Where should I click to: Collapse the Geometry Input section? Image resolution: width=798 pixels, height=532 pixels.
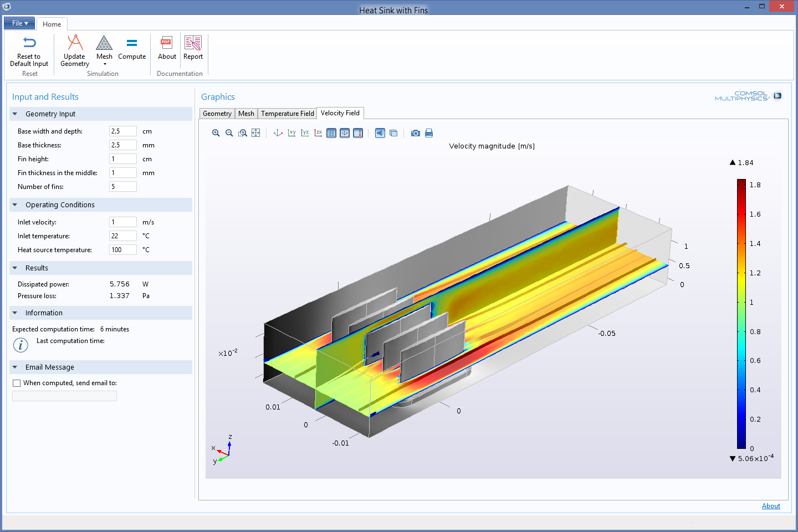click(x=15, y=114)
